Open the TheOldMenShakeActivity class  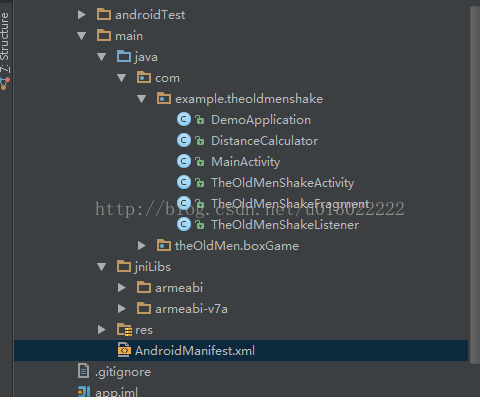point(283,183)
